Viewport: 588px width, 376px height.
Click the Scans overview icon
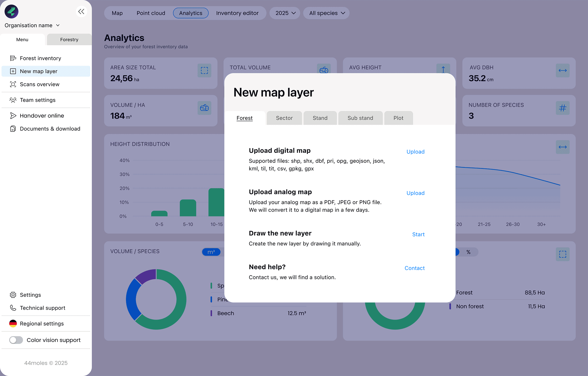pyautogui.click(x=13, y=84)
